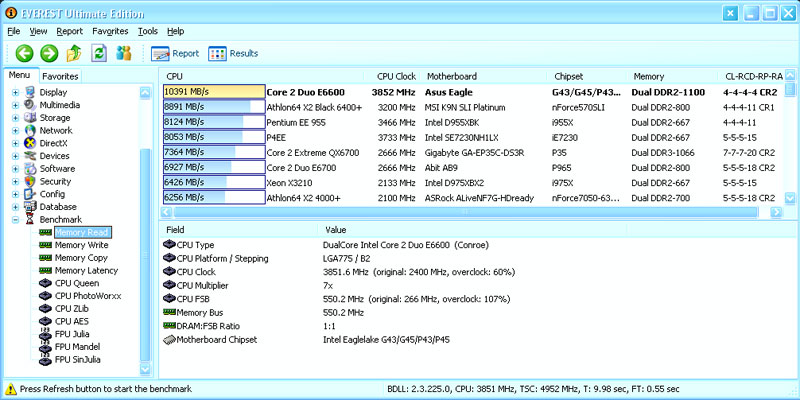Click tree panel scroll-down arrow
This screenshot has width=800, height=400.
coord(145,368)
